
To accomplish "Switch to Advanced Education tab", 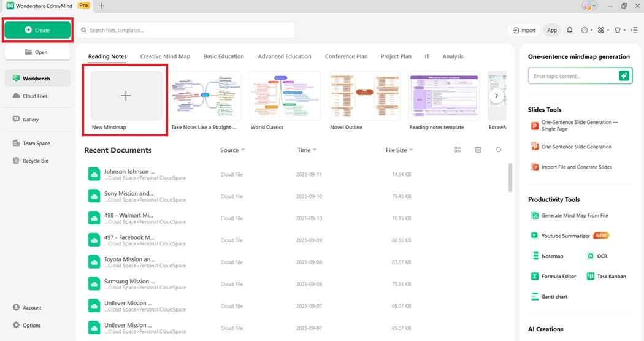I will pyautogui.click(x=285, y=56).
